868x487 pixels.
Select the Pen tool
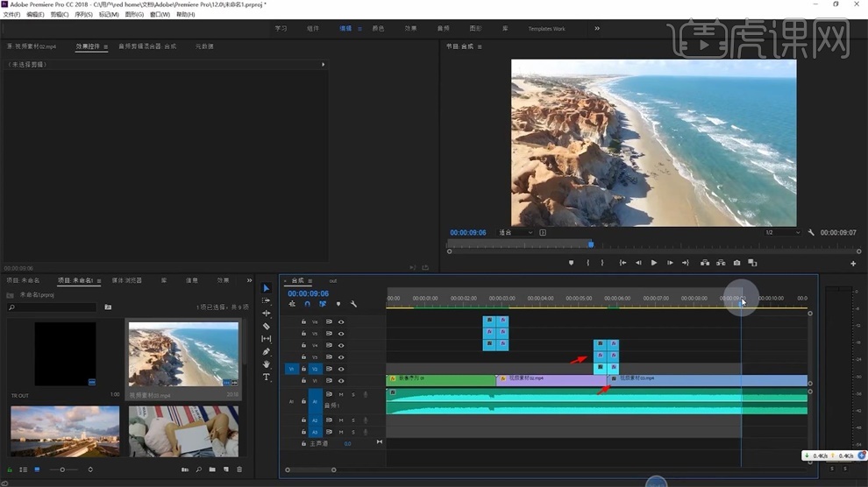click(x=267, y=351)
